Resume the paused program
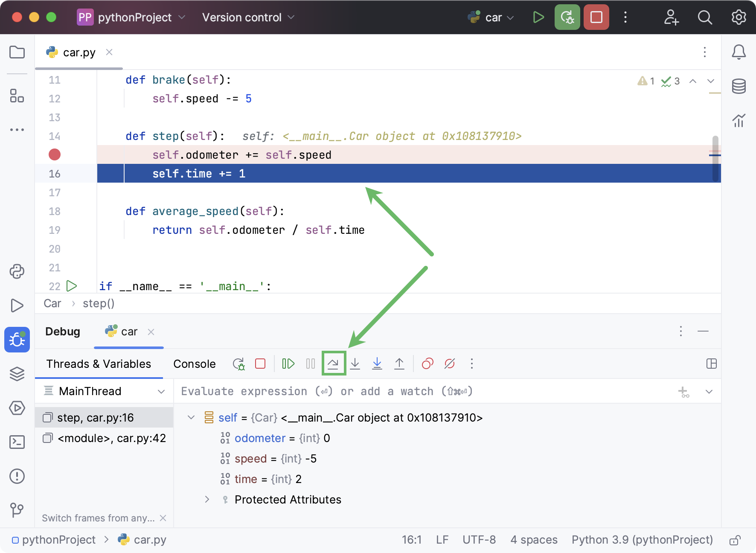This screenshot has height=553, width=756. point(288,364)
